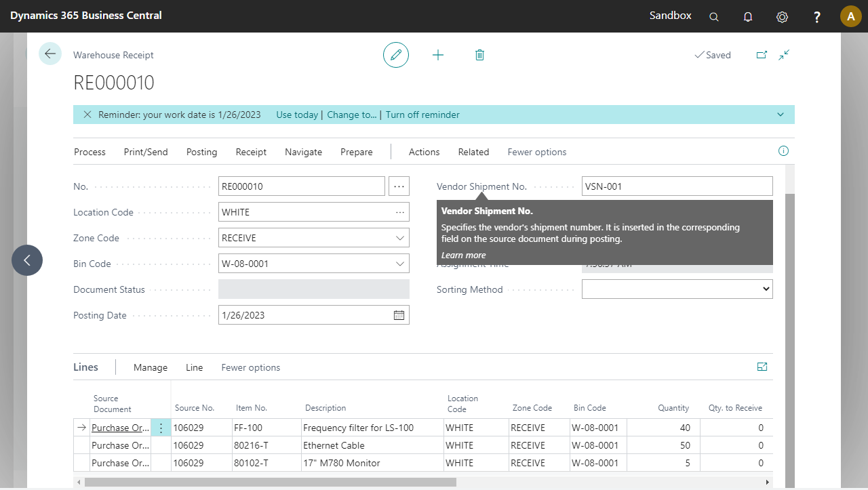Click Fewer options in the Lines bar
This screenshot has width=868, height=490.
[x=251, y=367]
